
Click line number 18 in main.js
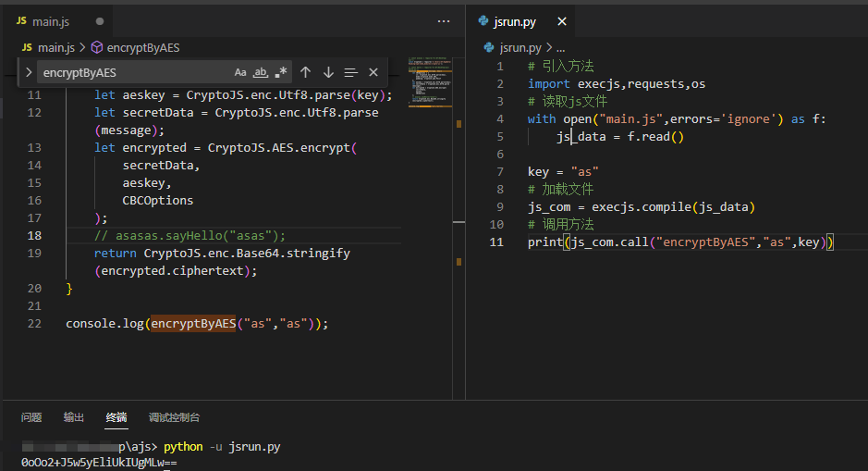pos(34,235)
